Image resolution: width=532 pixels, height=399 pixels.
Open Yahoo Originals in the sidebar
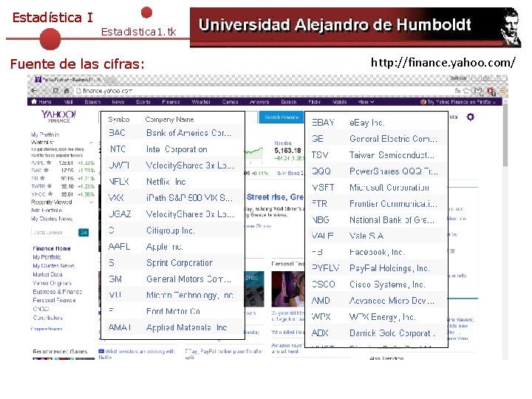pyautogui.click(x=52, y=283)
